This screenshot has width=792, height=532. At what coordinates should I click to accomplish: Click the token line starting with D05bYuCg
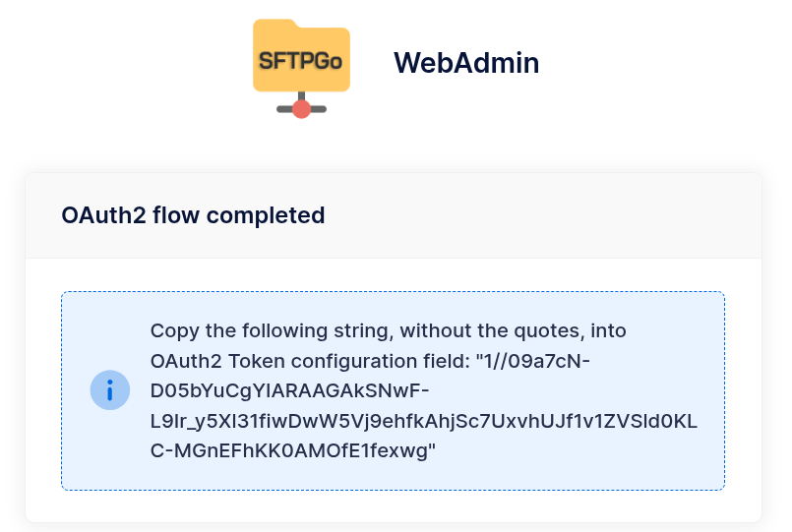tap(289, 391)
